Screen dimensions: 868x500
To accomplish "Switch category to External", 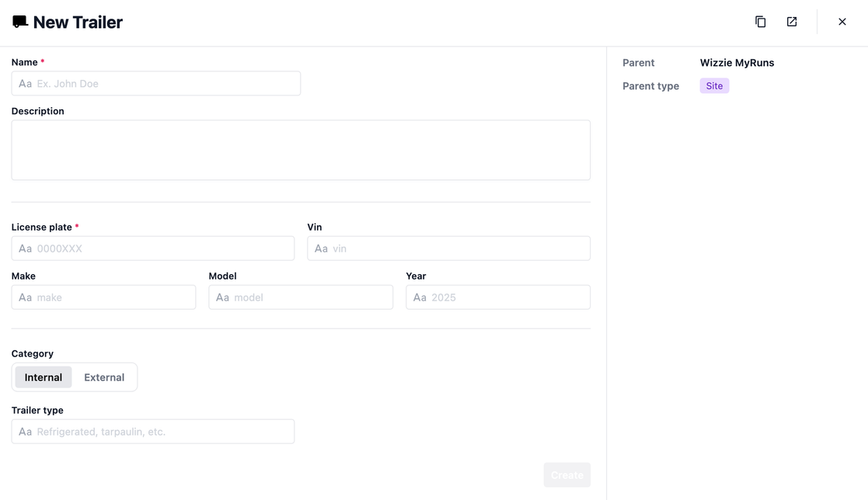I will pos(104,377).
